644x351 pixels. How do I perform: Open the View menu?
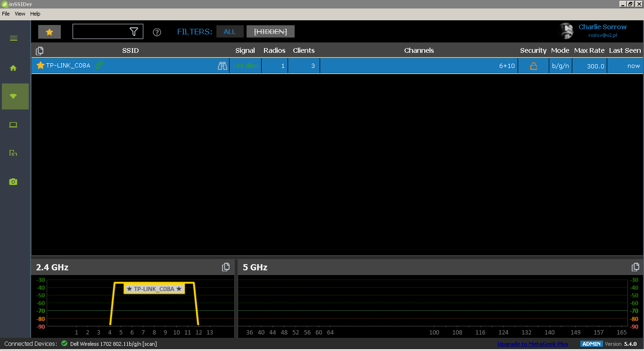click(x=20, y=14)
